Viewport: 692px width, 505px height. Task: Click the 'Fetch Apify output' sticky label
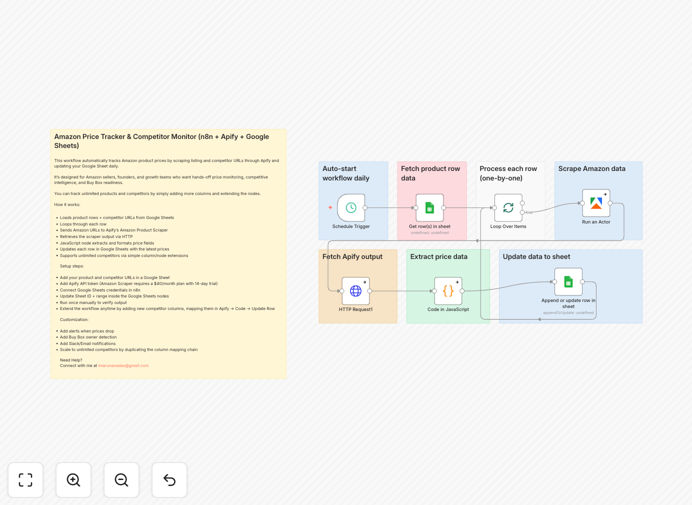[x=352, y=256]
